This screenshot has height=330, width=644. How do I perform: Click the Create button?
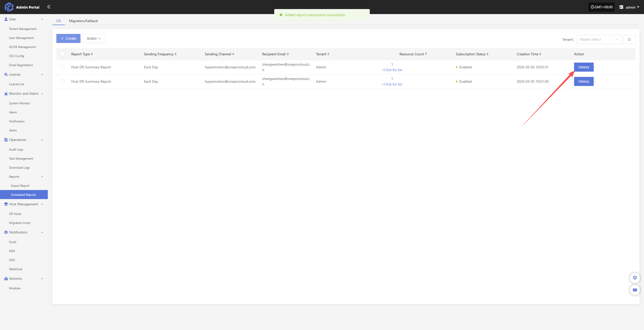click(x=68, y=38)
